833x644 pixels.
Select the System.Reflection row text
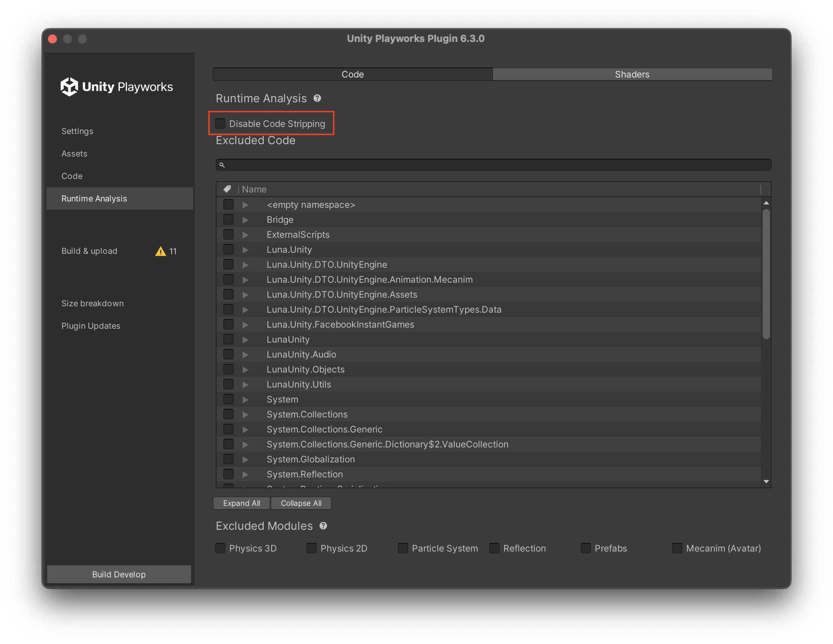pyautogui.click(x=305, y=474)
